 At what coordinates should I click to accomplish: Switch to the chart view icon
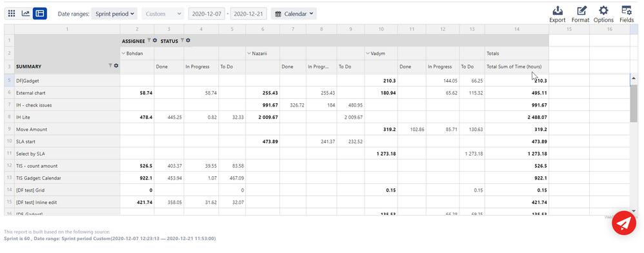[x=25, y=14]
